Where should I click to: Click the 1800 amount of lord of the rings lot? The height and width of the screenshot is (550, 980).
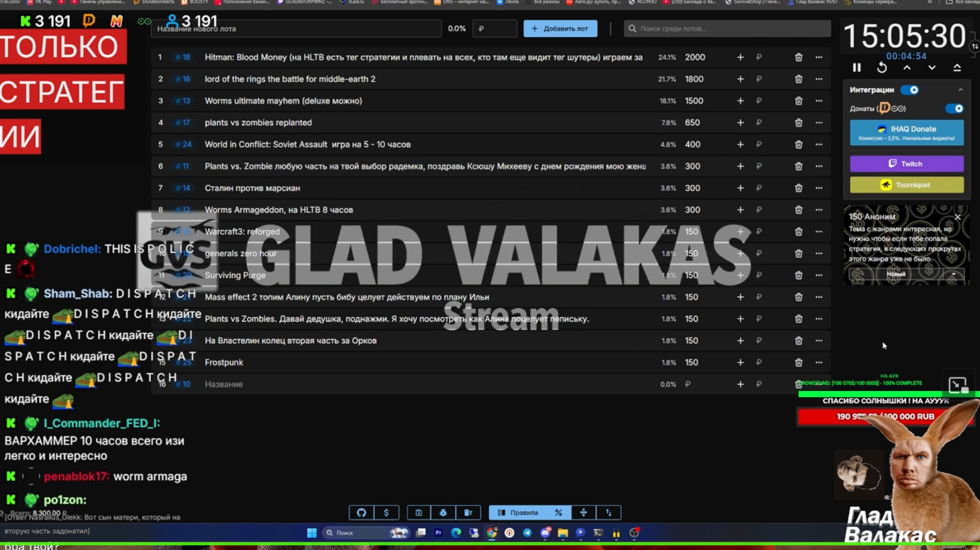(694, 79)
